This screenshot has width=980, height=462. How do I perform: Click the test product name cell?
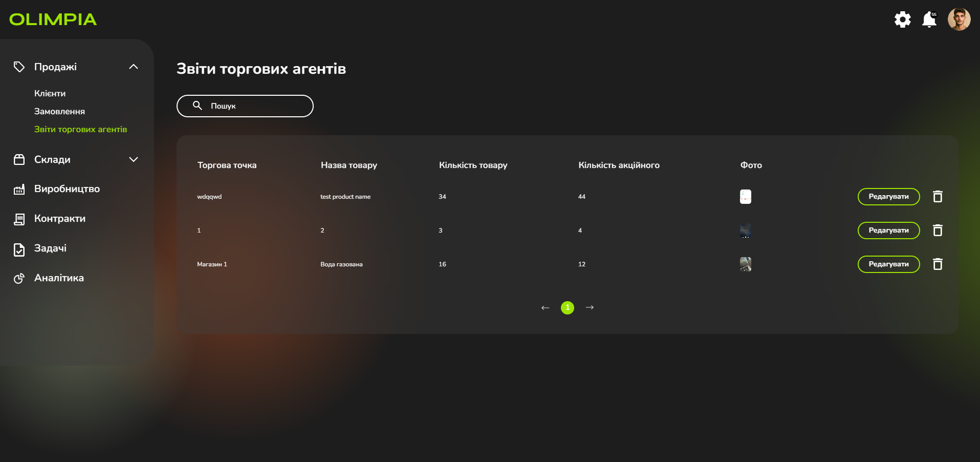(345, 197)
